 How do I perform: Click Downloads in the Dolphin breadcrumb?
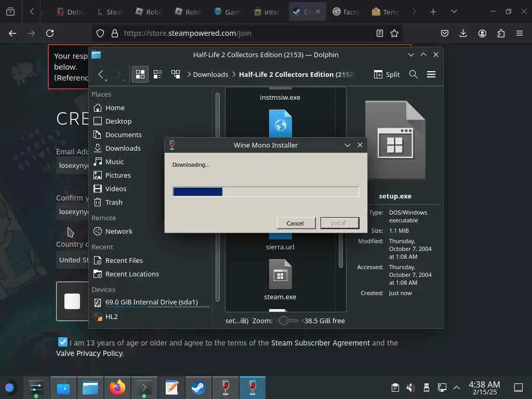coord(210,75)
